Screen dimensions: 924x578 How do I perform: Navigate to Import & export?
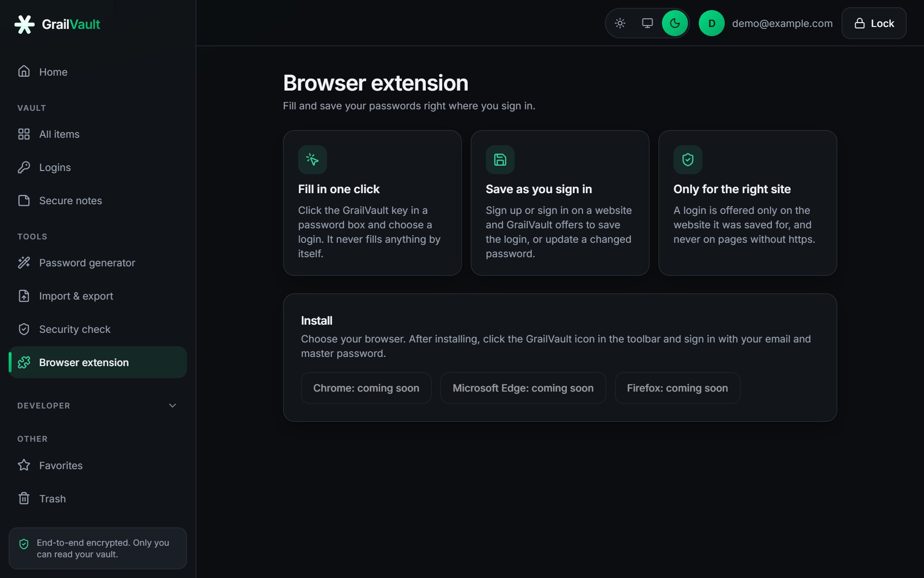pyautogui.click(x=98, y=296)
